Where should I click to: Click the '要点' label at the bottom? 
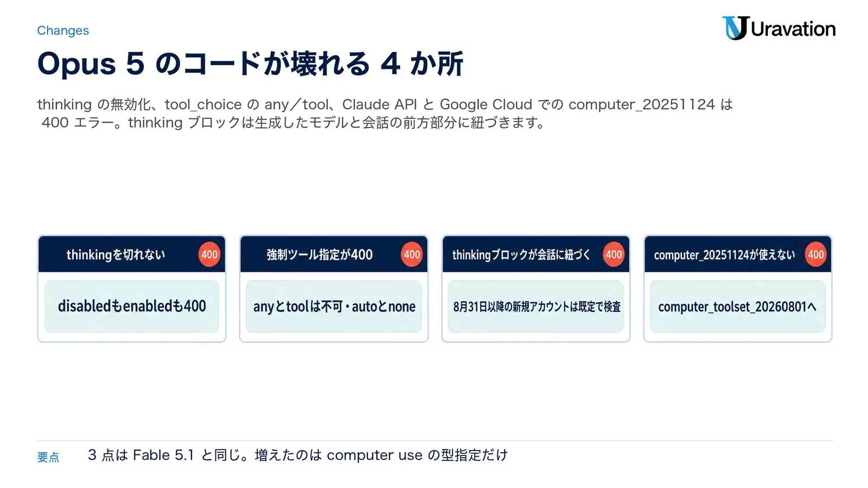tap(48, 457)
